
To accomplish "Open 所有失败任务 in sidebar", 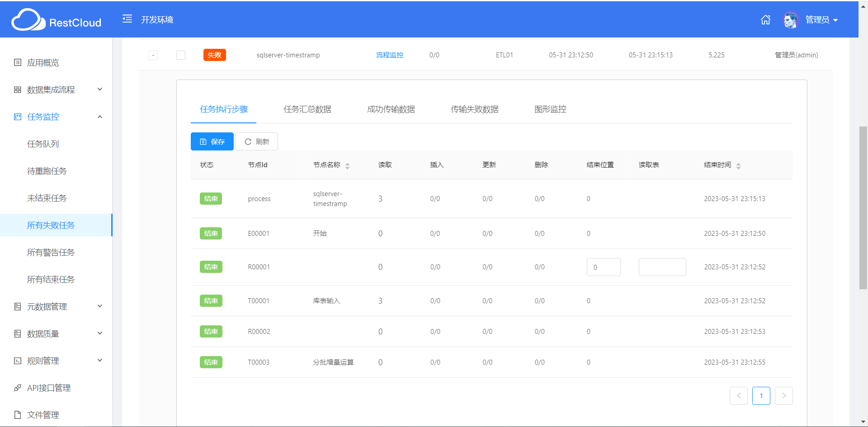I will [56, 225].
